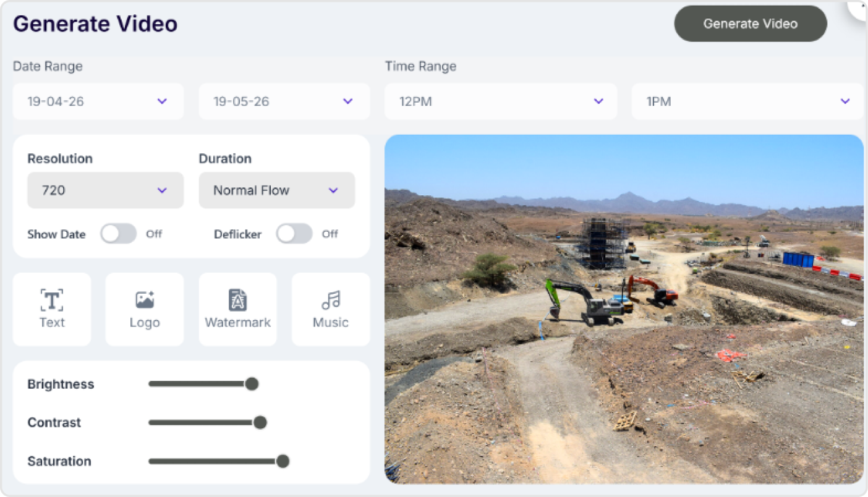Viewport: 868px width, 497px height.
Task: Click the 'Resolution' label
Action: [60, 159]
